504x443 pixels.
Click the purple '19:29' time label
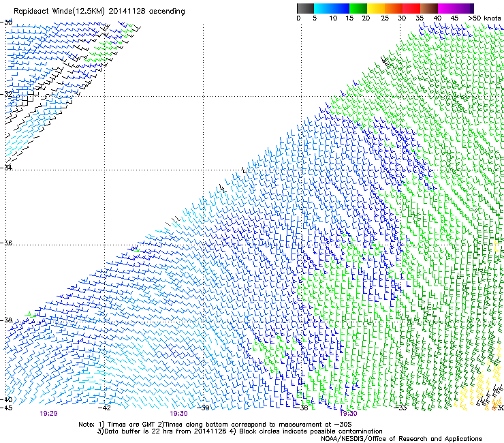click(48, 414)
